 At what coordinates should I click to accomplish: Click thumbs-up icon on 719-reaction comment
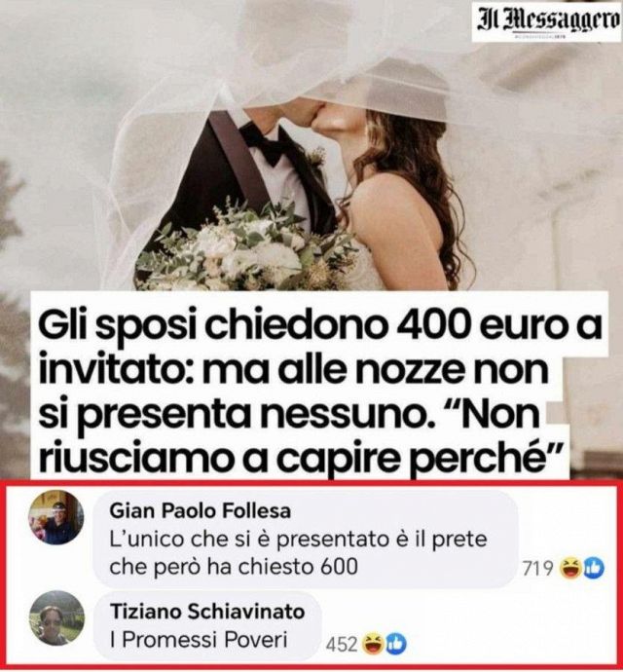593,568
